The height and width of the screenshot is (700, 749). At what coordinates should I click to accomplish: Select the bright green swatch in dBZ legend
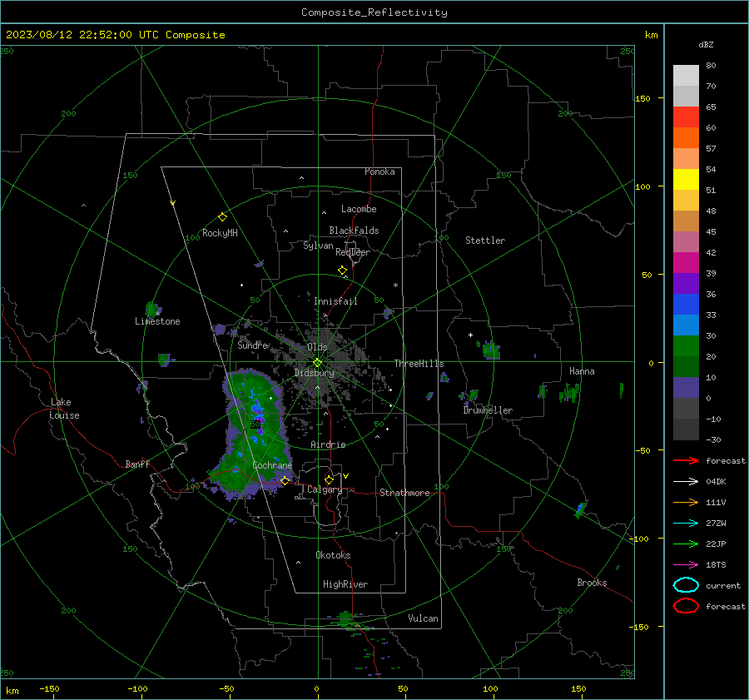click(686, 345)
